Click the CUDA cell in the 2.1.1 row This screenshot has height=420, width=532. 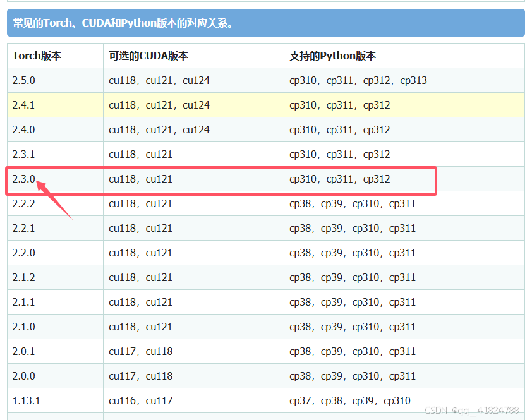point(193,302)
